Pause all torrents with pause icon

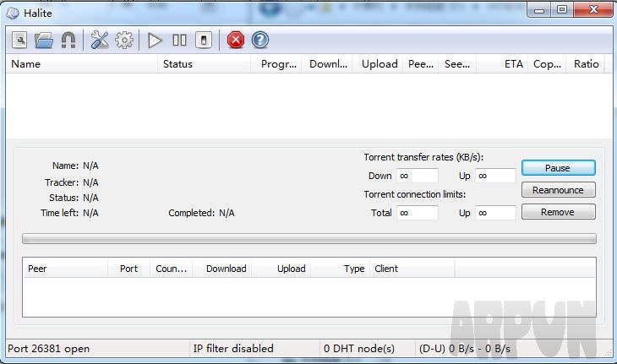point(179,40)
